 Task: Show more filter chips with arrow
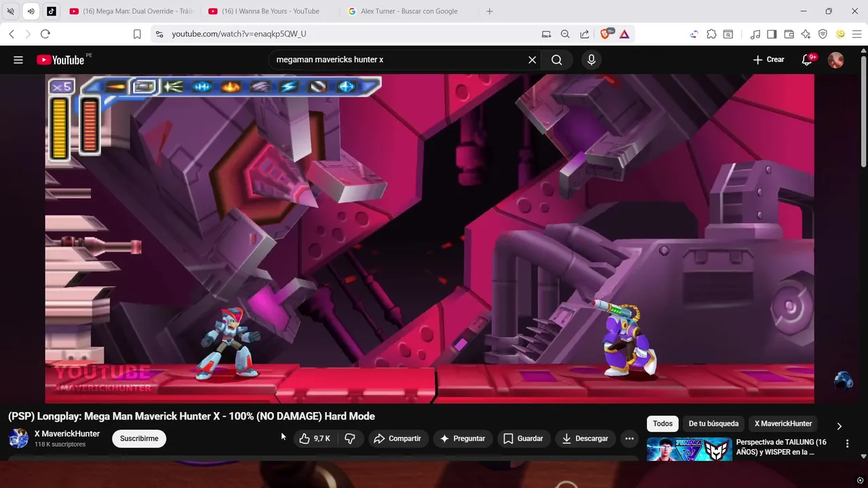[839, 426]
